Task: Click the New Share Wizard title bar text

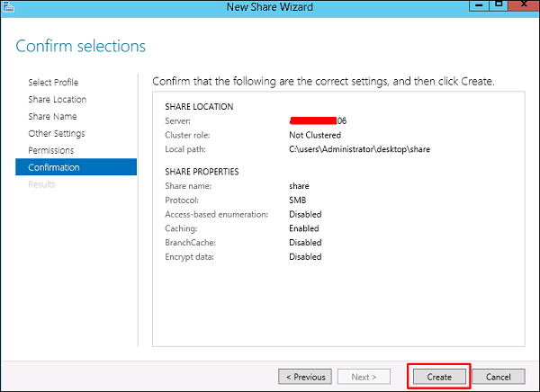Action: point(268,9)
